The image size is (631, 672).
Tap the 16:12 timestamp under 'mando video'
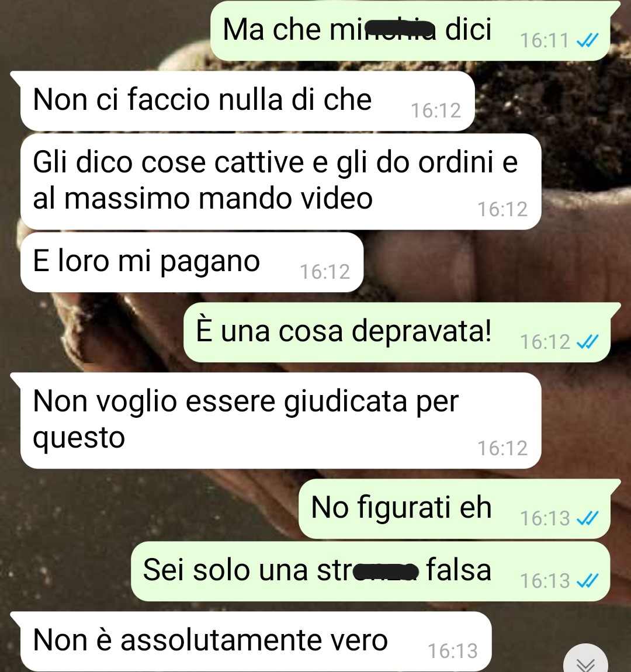click(502, 210)
